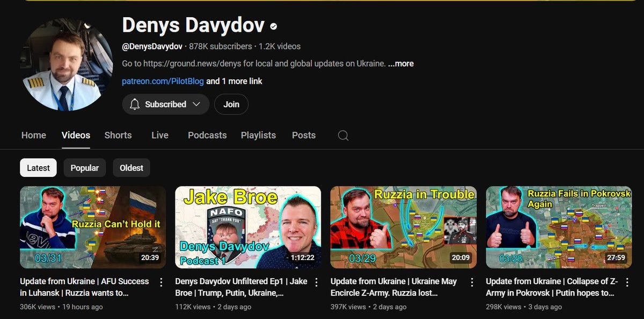644x319 pixels.
Task: Sort videos by Oldest
Action: click(x=131, y=168)
